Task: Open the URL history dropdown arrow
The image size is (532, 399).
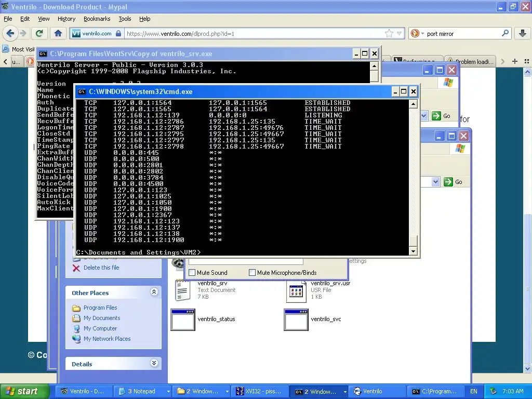Action: [x=399, y=33]
